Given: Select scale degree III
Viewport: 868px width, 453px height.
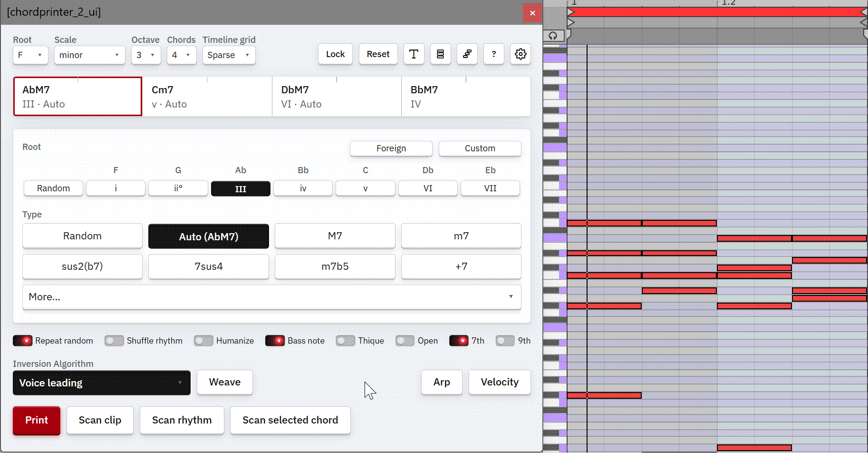Looking at the screenshot, I should (241, 189).
